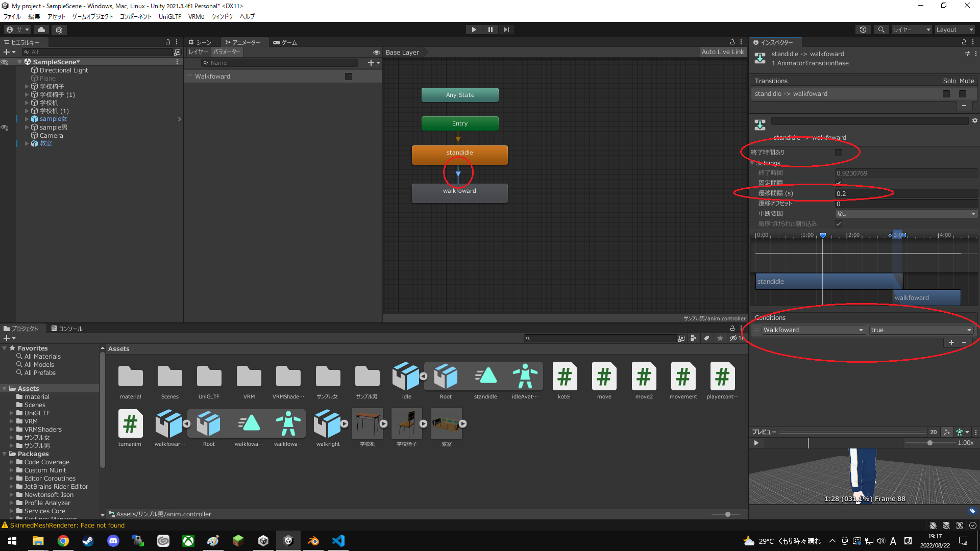Click the Auto Live Link button
This screenshot has width=980, height=551.
coord(722,52)
